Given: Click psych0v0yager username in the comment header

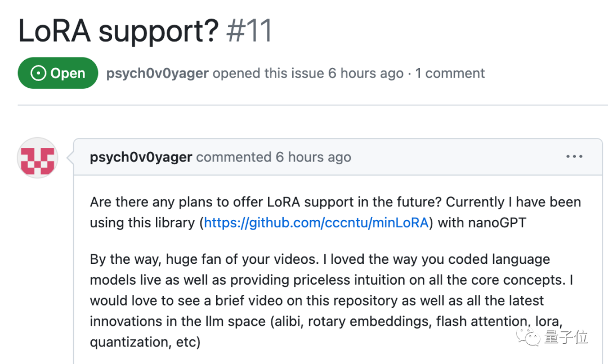Looking at the screenshot, I should (141, 157).
